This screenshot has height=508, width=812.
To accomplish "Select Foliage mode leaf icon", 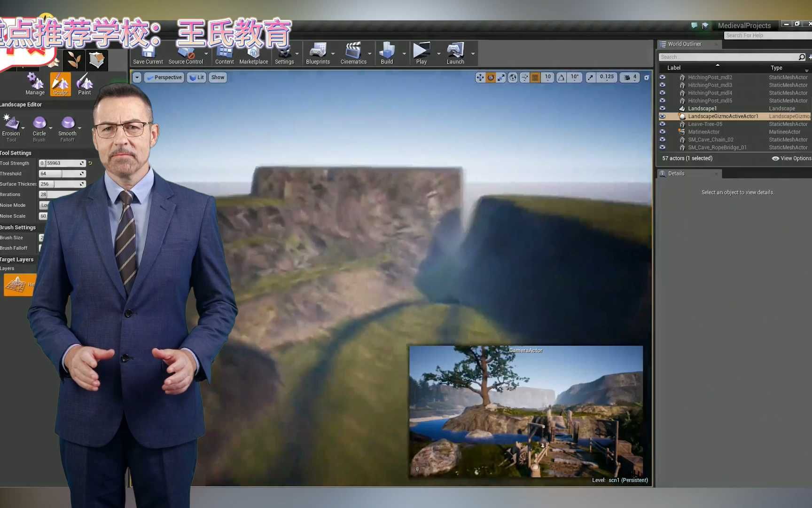I will [74, 60].
